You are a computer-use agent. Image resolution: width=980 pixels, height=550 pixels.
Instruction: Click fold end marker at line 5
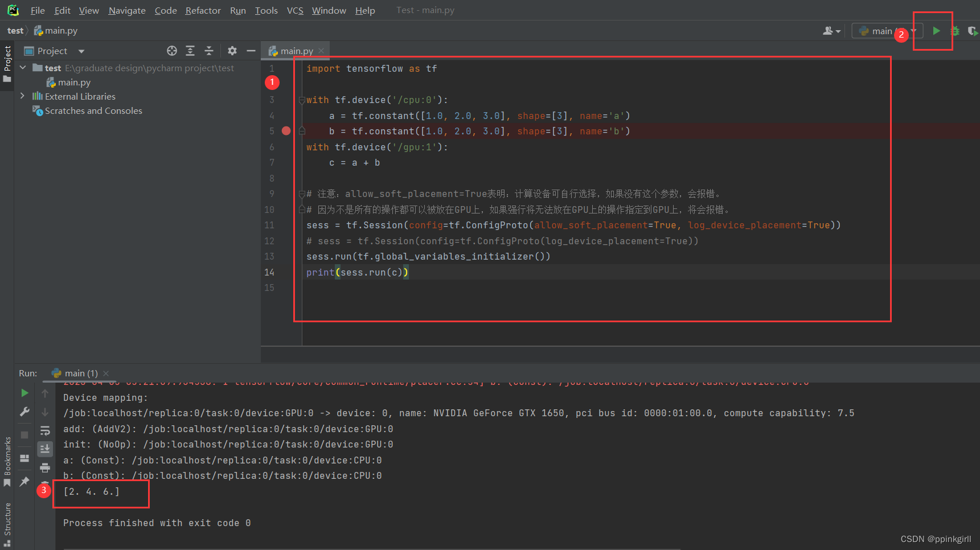pos(302,132)
